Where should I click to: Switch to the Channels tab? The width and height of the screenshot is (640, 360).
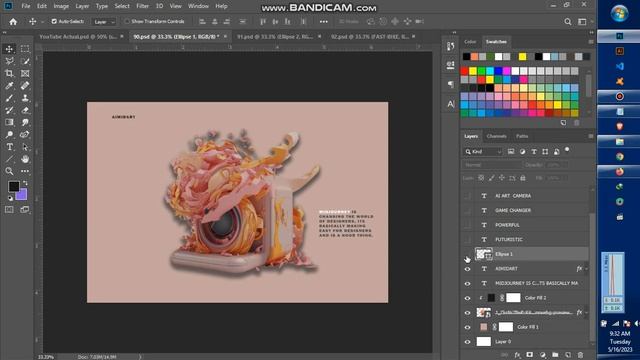tap(497, 136)
